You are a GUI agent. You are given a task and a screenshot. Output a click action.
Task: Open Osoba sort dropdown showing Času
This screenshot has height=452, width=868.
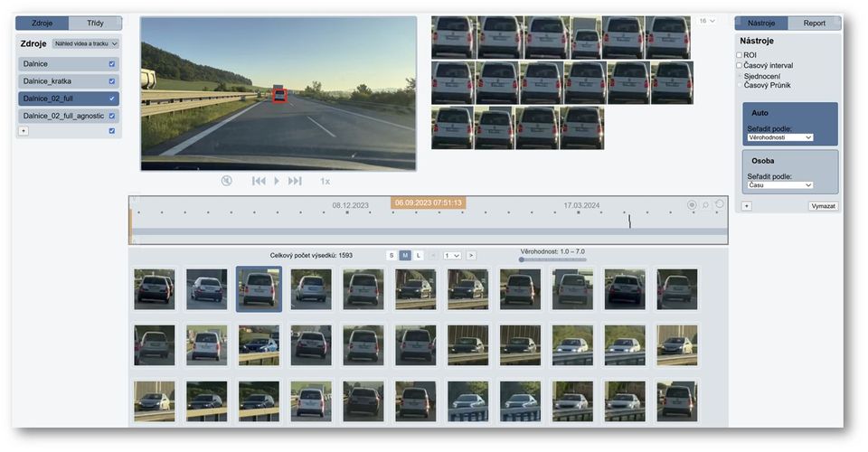coord(780,185)
